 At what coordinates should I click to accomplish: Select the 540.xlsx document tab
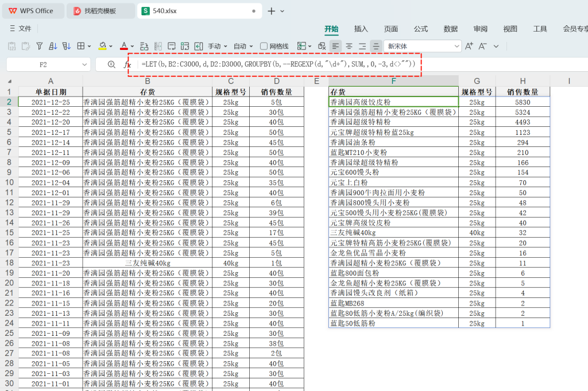199,11
